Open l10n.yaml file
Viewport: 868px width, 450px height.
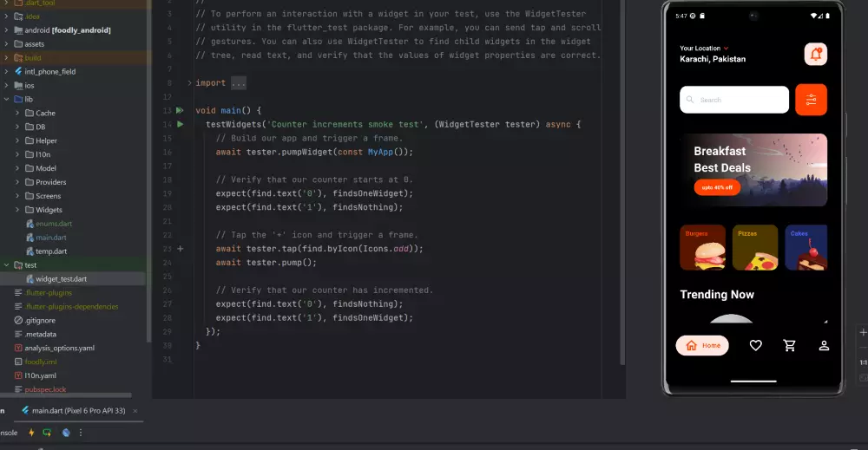(x=40, y=375)
